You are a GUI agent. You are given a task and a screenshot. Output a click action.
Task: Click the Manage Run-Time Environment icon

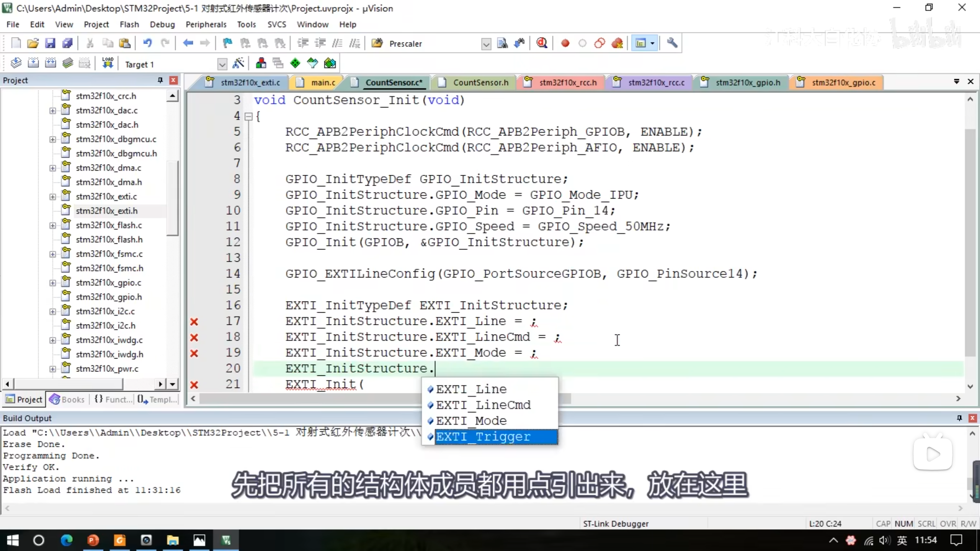pyautogui.click(x=295, y=64)
